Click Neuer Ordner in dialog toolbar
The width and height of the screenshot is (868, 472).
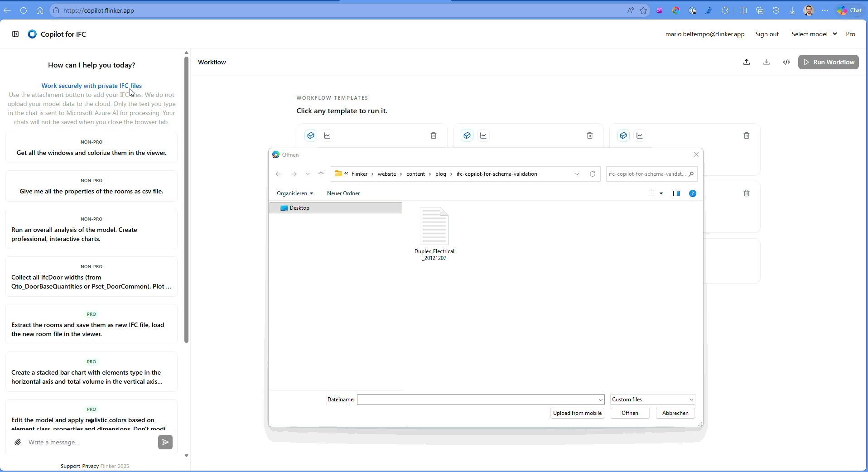tap(343, 193)
